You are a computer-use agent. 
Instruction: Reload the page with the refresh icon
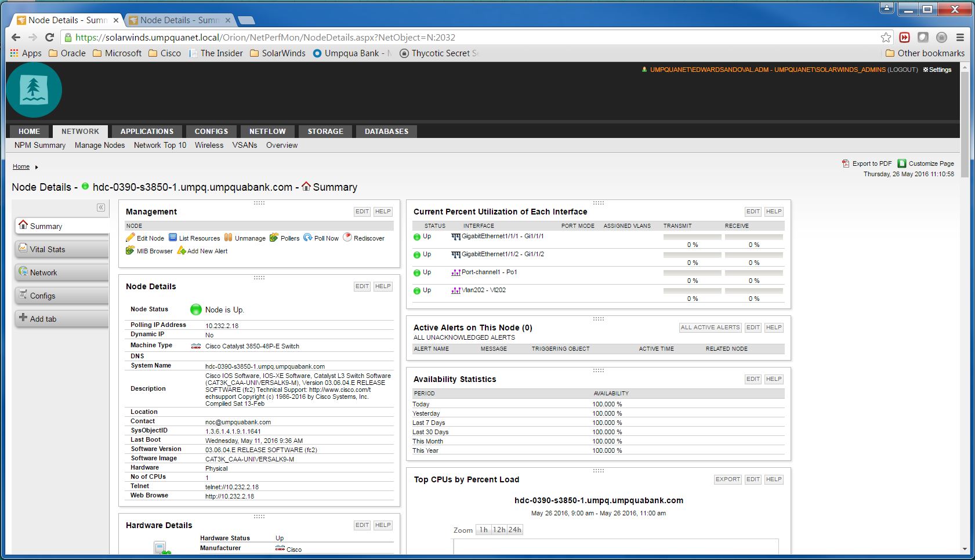(50, 37)
